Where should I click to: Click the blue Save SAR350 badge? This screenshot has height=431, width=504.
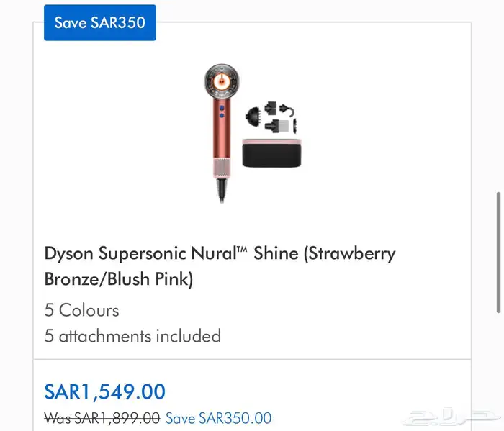click(x=99, y=22)
